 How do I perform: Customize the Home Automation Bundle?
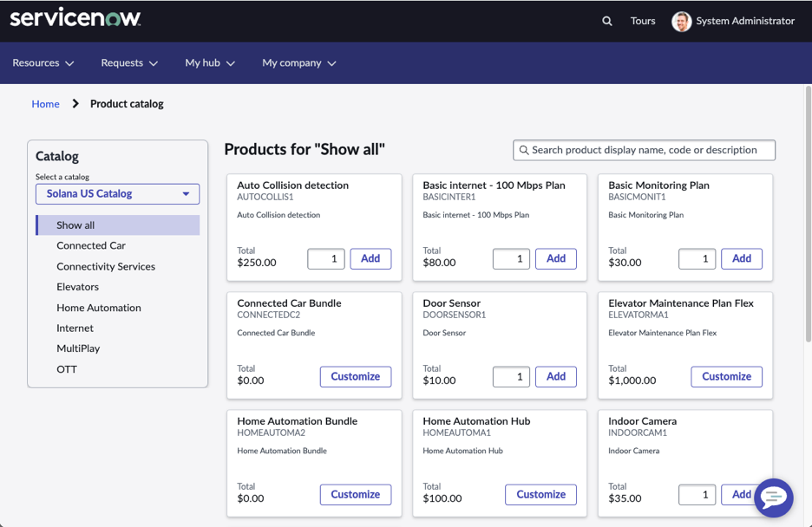[x=356, y=494]
